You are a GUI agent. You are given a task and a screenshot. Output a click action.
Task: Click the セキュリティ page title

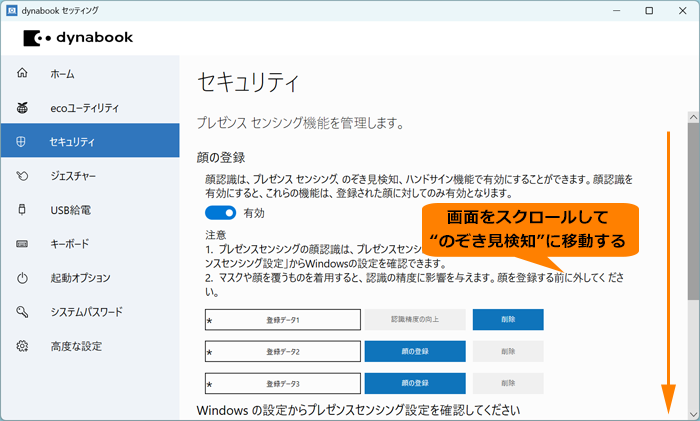tap(248, 82)
